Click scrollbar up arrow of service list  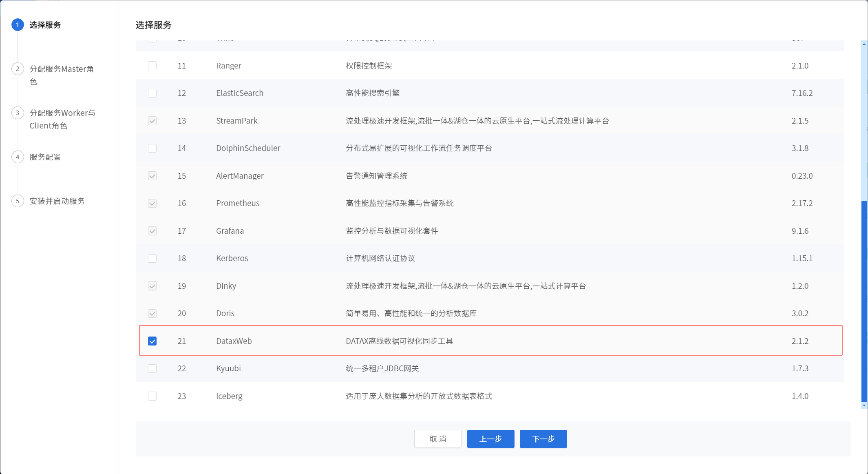point(864,44)
